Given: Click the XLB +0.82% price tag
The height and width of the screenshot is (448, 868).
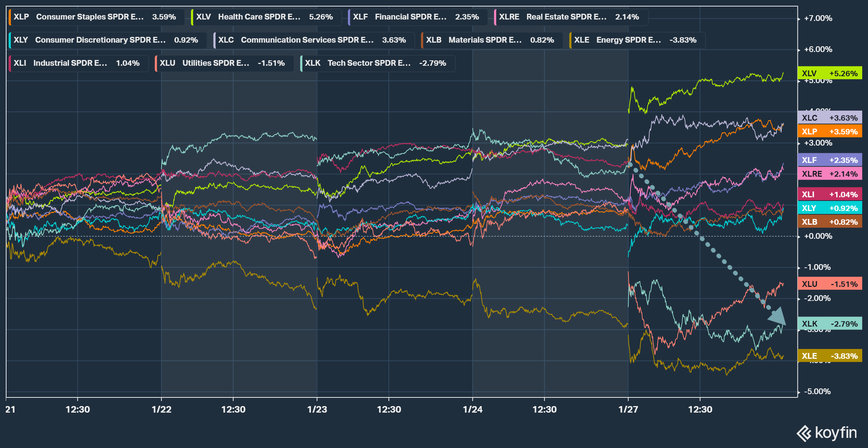Looking at the screenshot, I should (830, 222).
